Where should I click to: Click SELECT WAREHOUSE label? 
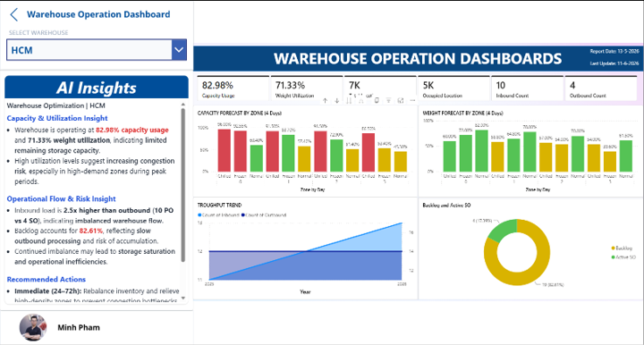tap(38, 33)
